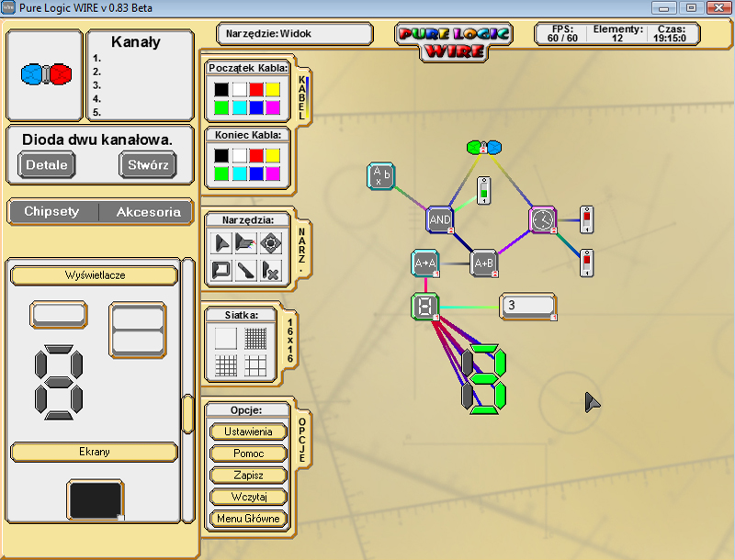Click the numeric field showing 3
Screen dimensions: 735x560
pyautogui.click(x=526, y=306)
